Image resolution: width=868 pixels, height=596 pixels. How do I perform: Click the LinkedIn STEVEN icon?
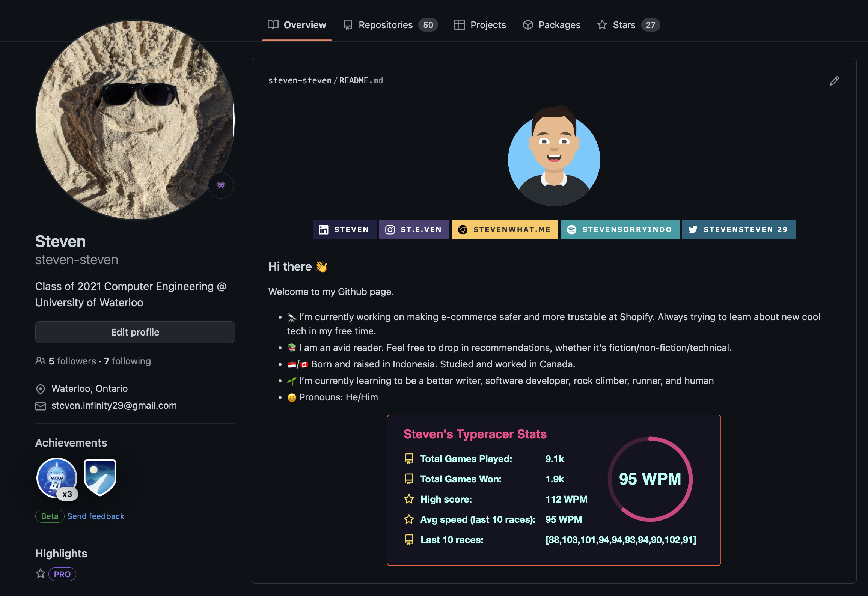344,229
